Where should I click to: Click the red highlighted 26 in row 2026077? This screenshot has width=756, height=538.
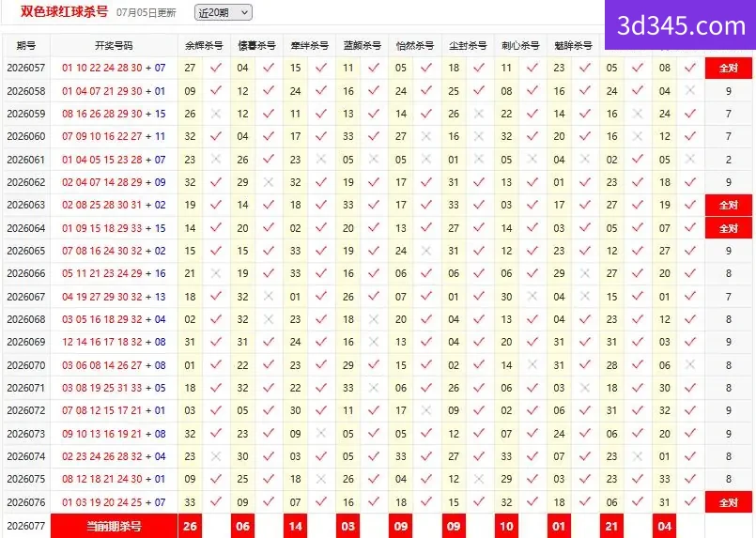coord(190,526)
